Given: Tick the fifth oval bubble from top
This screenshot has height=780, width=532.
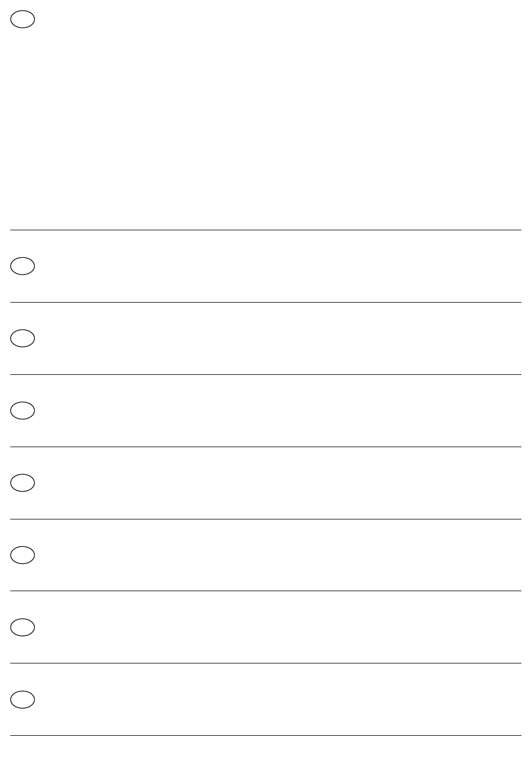Looking at the screenshot, I should pos(23,483).
